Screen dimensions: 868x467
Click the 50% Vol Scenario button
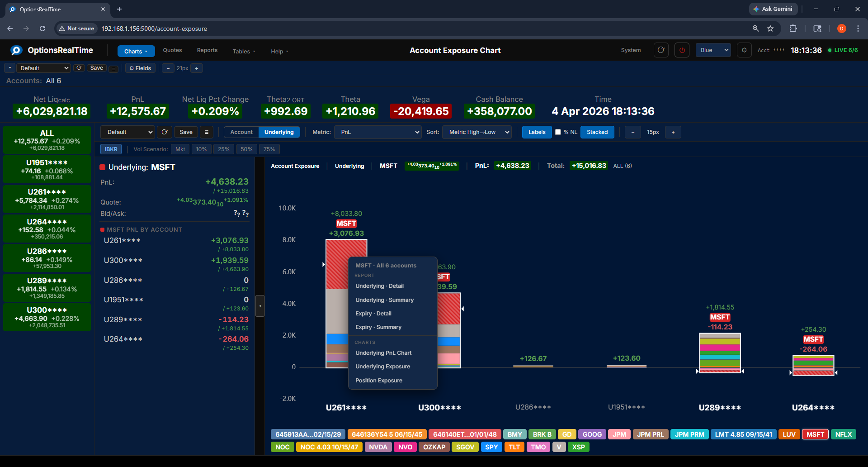pyautogui.click(x=246, y=149)
